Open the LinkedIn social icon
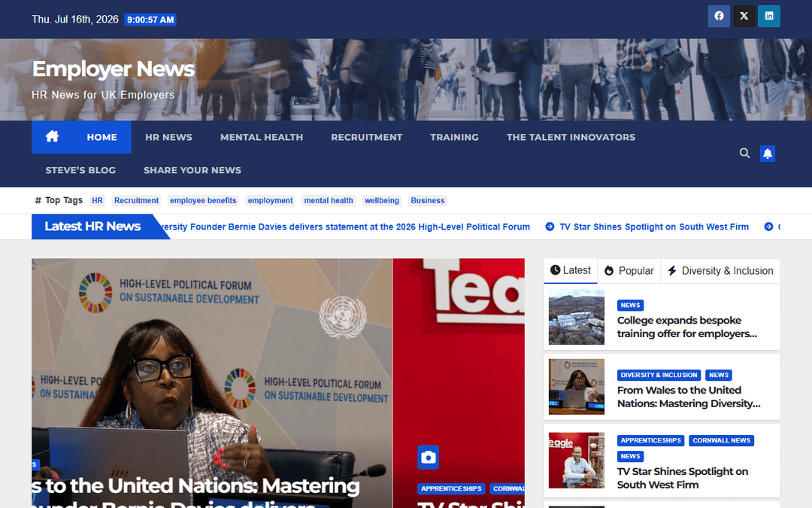812x508 pixels. pyautogui.click(x=769, y=16)
